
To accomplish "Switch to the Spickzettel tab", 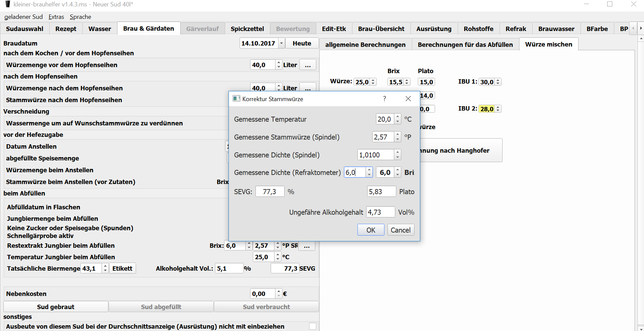I will (x=247, y=29).
